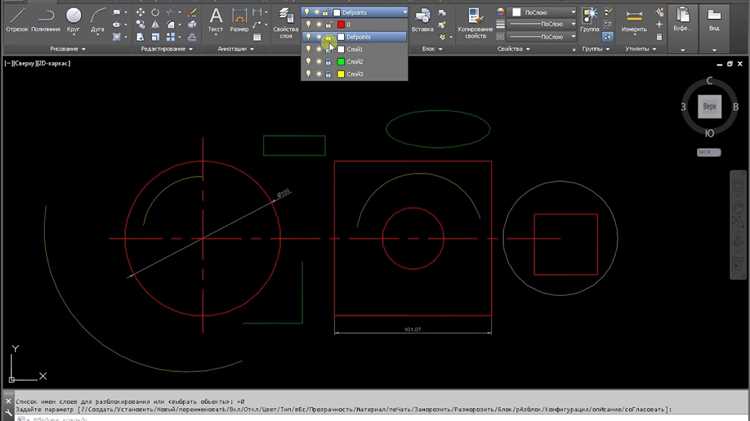The image size is (750, 421).
Task: Select the Rectangle draw tool icon
Action: point(117,12)
